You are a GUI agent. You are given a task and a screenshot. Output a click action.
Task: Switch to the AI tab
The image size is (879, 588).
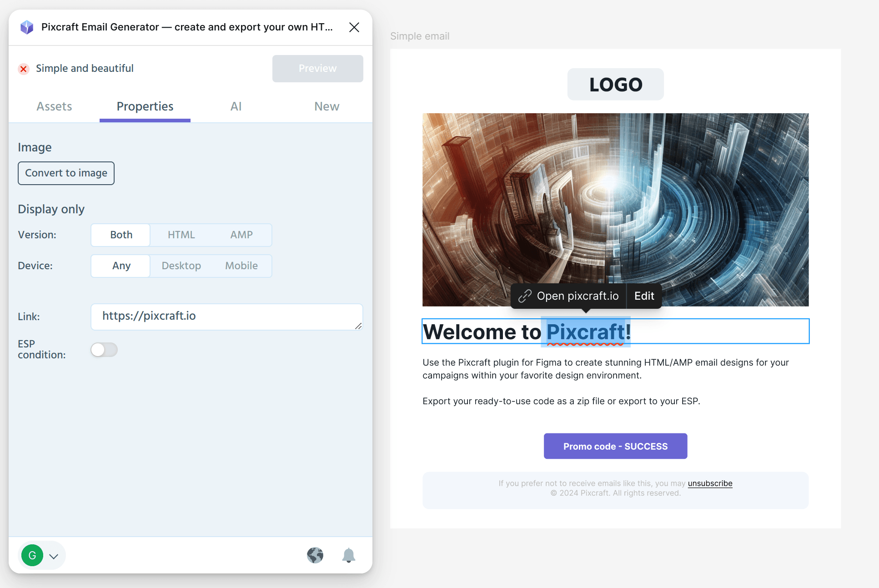[x=236, y=106]
